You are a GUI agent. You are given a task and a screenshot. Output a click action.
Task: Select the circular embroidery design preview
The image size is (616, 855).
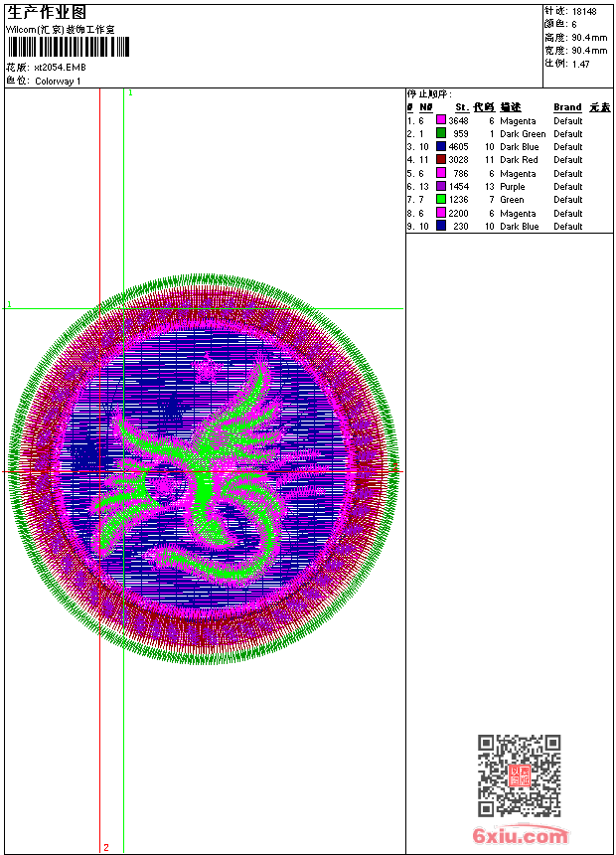coord(204,469)
